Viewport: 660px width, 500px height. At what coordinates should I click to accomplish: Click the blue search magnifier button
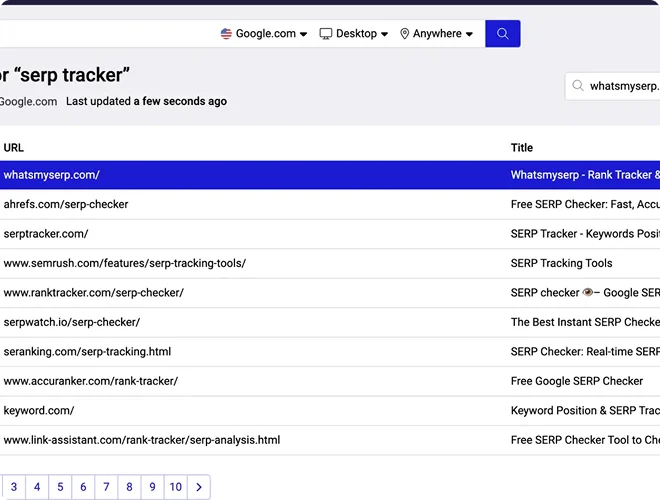(x=503, y=34)
